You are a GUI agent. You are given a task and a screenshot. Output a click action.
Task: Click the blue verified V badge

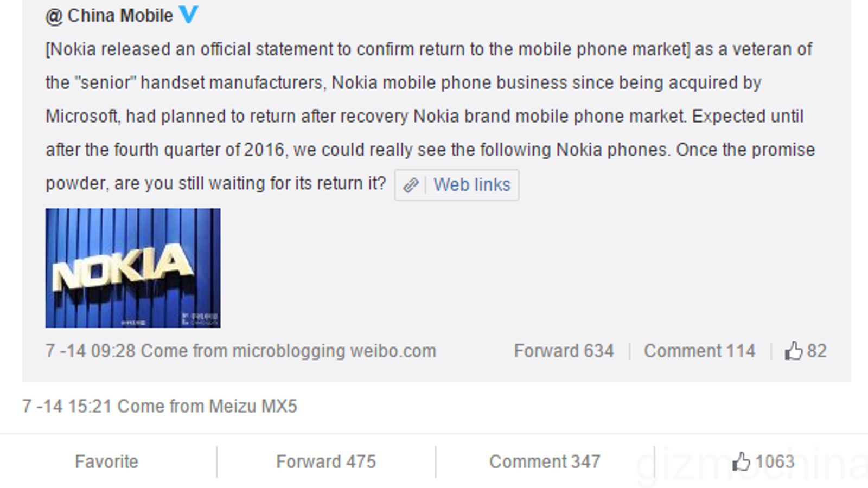point(188,14)
